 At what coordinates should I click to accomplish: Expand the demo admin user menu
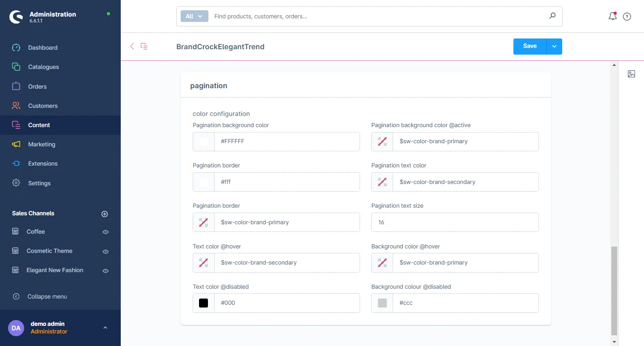[x=105, y=328]
